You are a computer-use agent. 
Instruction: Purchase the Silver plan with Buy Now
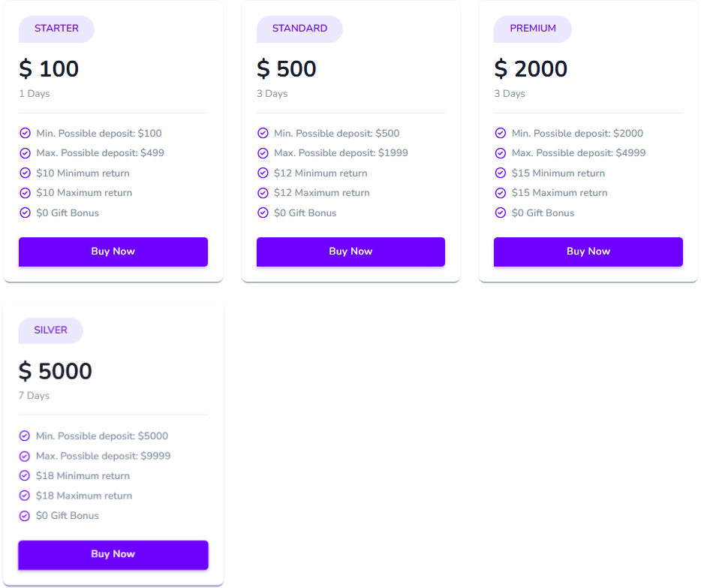[x=113, y=554]
